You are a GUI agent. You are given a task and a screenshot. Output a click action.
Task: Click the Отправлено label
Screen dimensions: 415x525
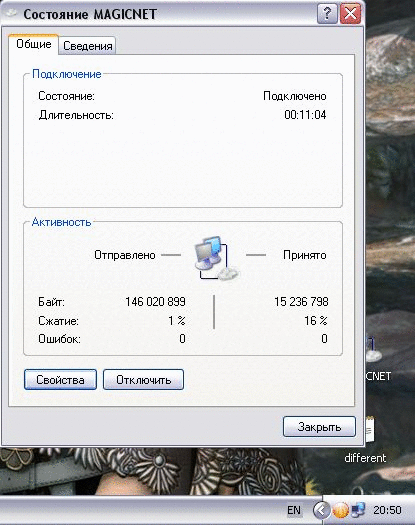(125, 255)
